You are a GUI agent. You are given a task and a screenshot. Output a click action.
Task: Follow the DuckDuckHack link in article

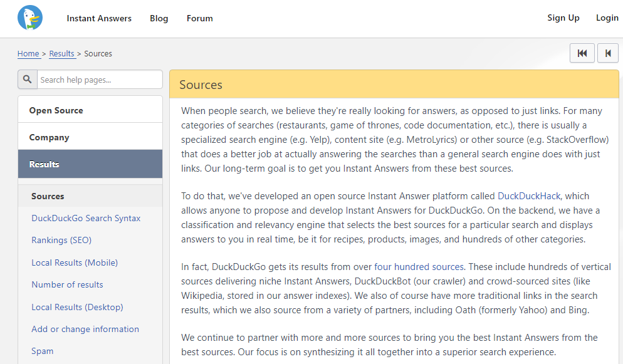pyautogui.click(x=529, y=196)
